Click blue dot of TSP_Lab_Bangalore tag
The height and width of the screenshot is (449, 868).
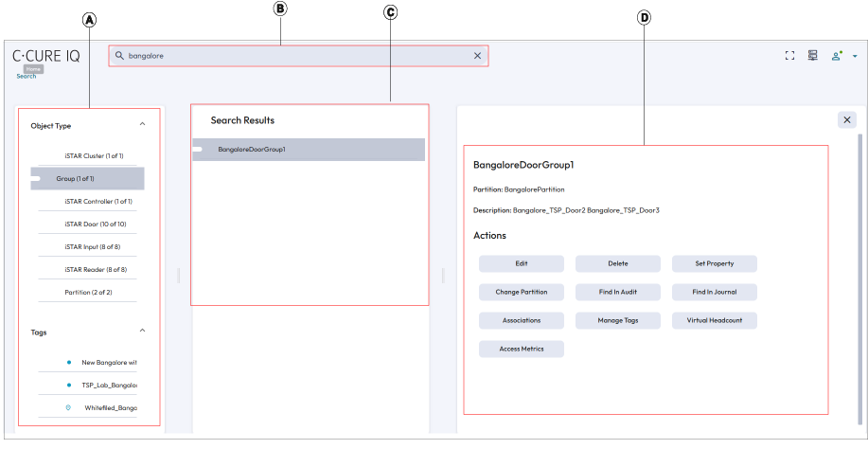pyautogui.click(x=69, y=386)
